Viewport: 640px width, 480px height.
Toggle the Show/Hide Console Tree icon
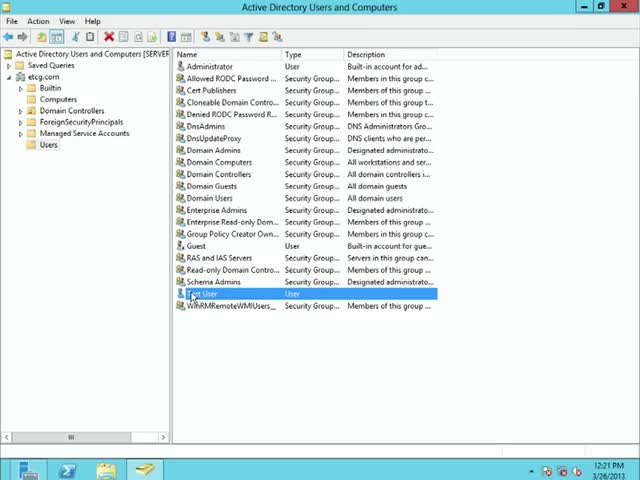[57, 37]
